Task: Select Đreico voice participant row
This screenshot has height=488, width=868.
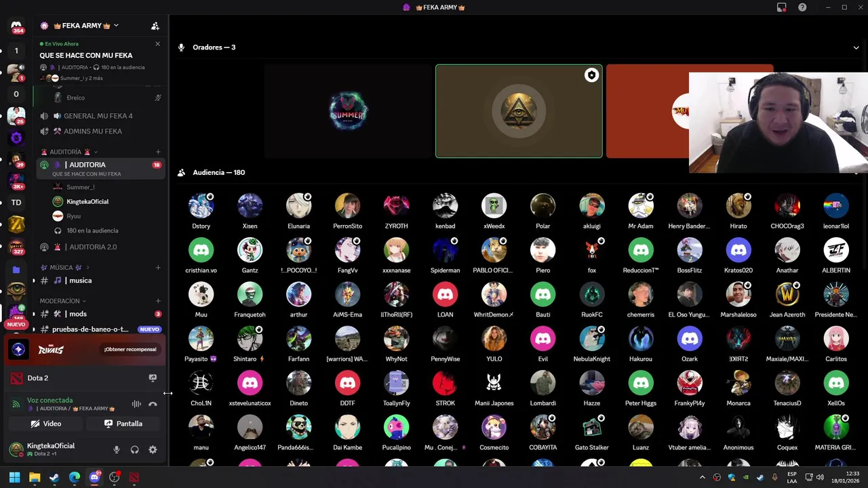Action: (106, 98)
